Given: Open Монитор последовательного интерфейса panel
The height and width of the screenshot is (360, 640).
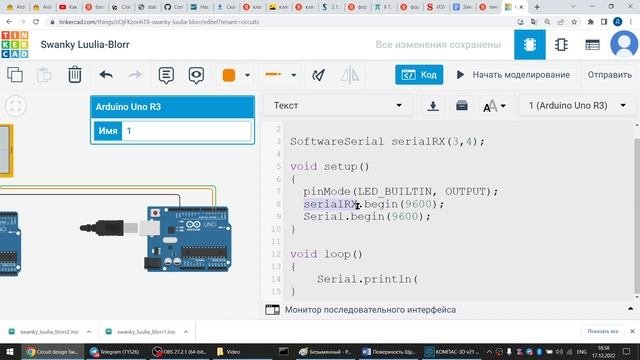Looking at the screenshot, I should click(370, 310).
